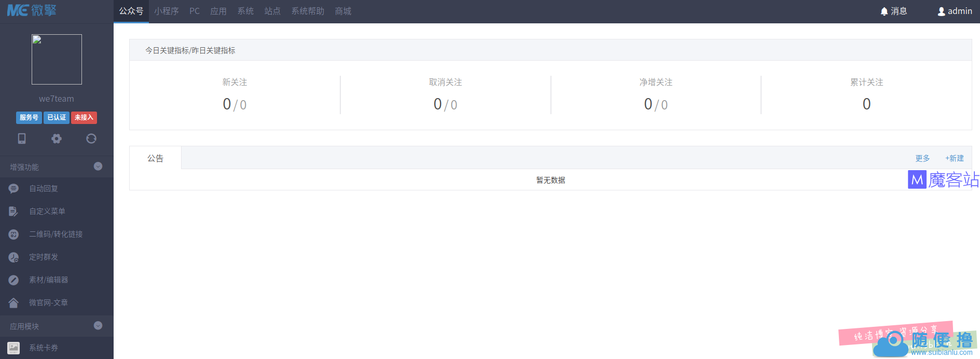Open the admin account menu
980x359 pixels.
point(955,11)
